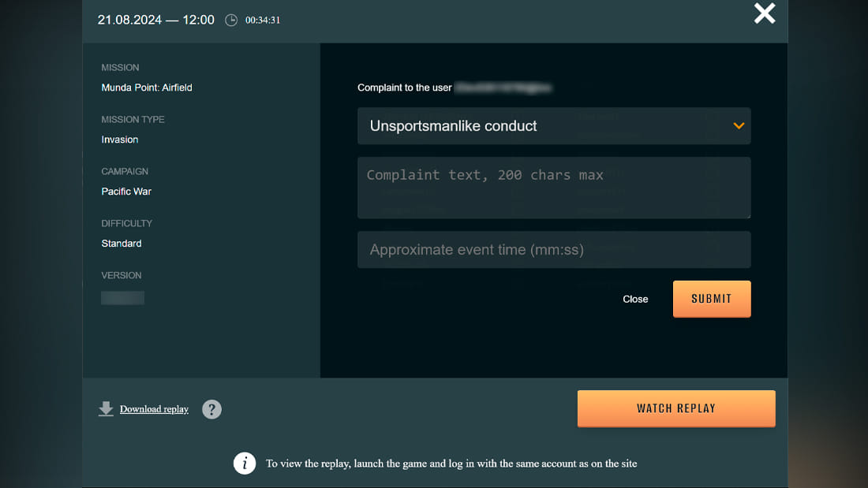Open the question mark help icon

point(211,409)
